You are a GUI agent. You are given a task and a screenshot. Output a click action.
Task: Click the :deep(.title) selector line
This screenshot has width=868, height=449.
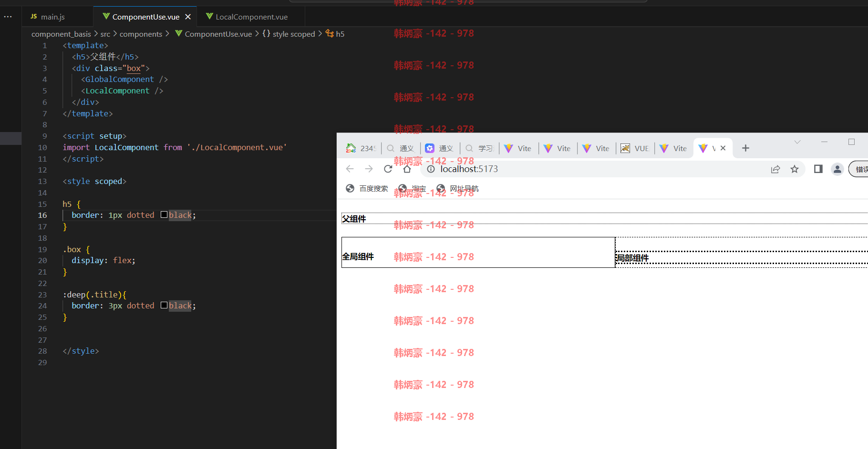tap(94, 295)
